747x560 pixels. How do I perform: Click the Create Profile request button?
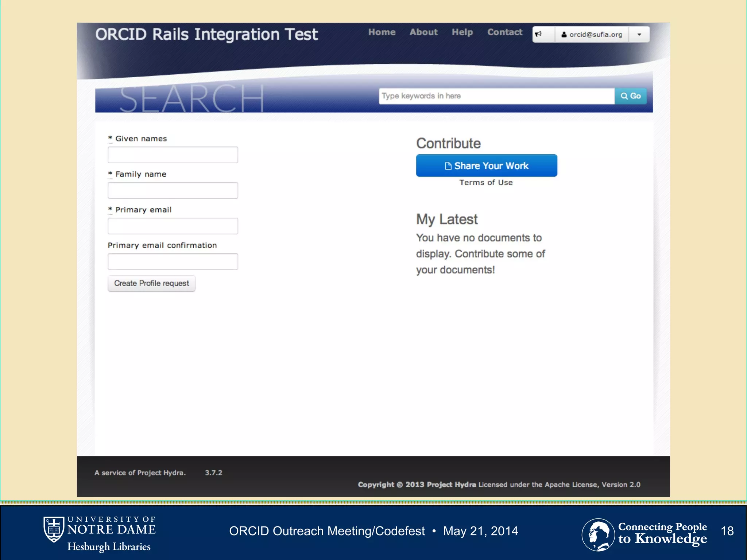pyautogui.click(x=151, y=283)
